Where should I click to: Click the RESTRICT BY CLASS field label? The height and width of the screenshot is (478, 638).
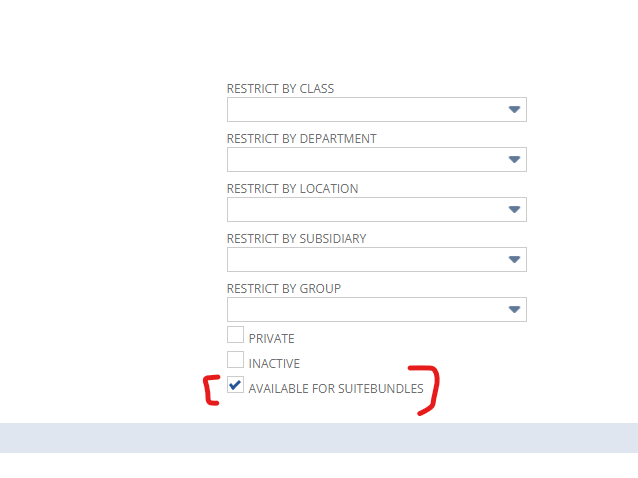(x=280, y=89)
